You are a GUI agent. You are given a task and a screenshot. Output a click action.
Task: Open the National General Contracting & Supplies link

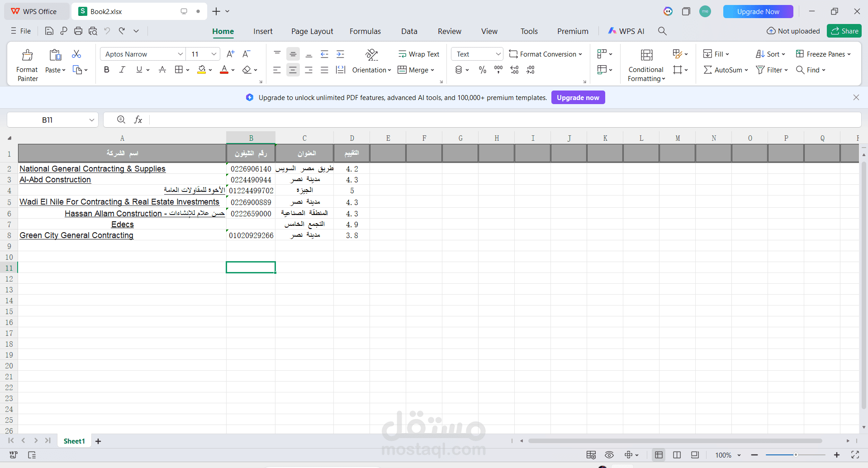point(92,169)
